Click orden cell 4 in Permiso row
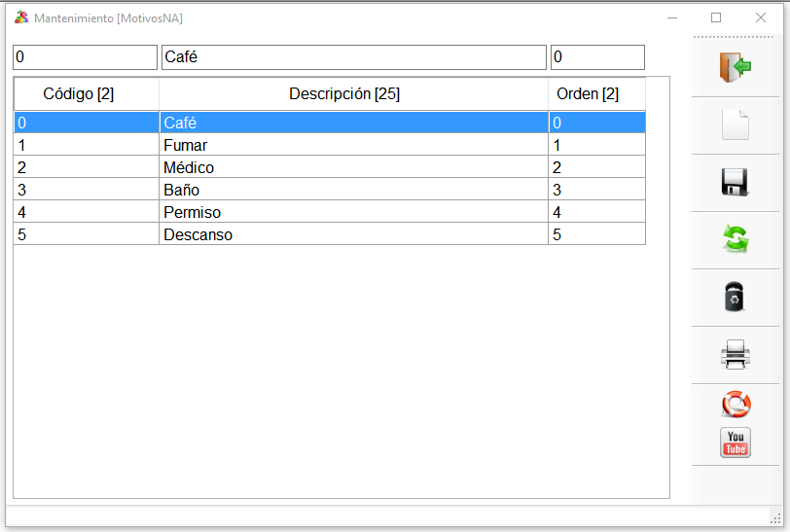The height and width of the screenshot is (532, 790). [597, 212]
